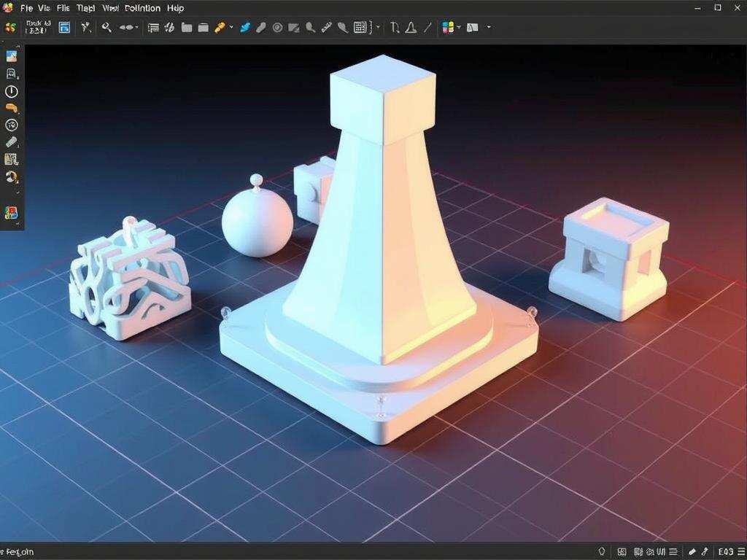Click the blue save button on the toolbar
Viewport: 747px width, 560px height.
click(64, 28)
